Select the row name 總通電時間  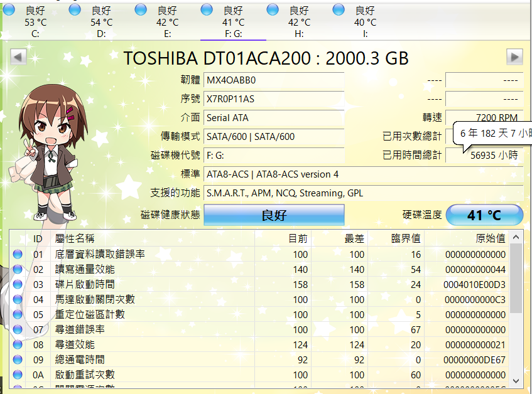click(x=80, y=359)
